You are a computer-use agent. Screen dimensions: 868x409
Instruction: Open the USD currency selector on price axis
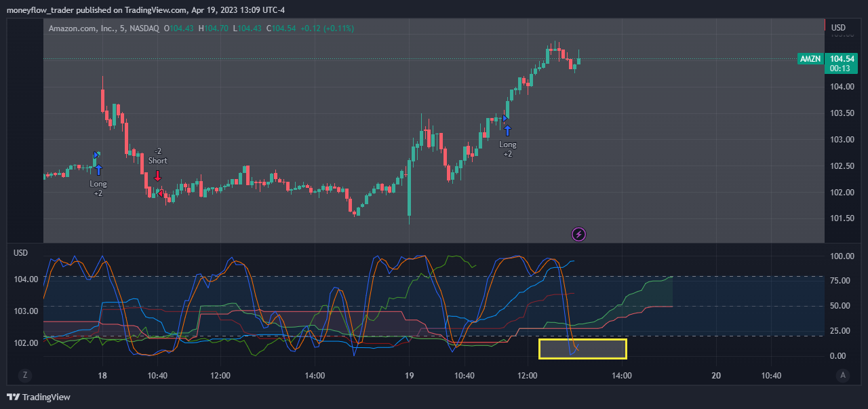tap(839, 28)
